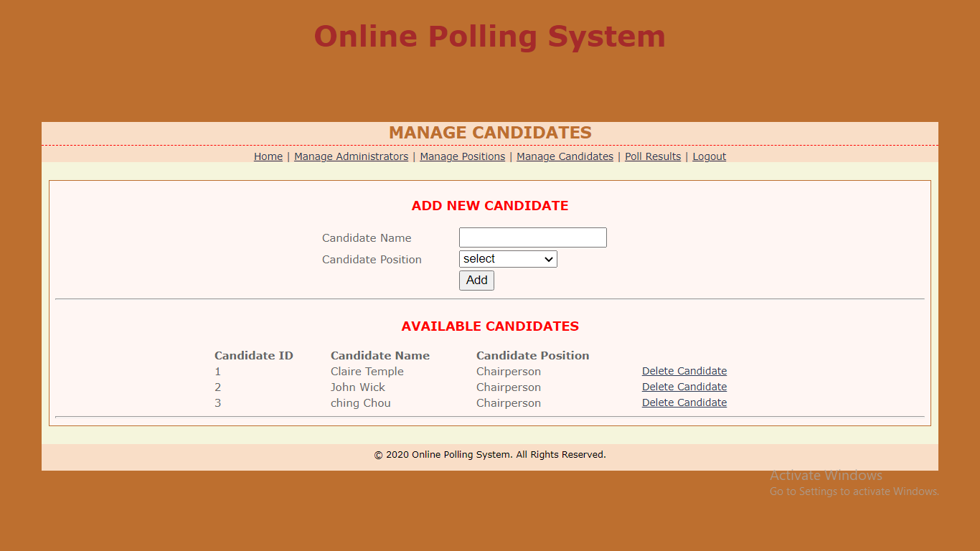This screenshot has height=551, width=980.
Task: Click the copyright footer text
Action: (490, 454)
